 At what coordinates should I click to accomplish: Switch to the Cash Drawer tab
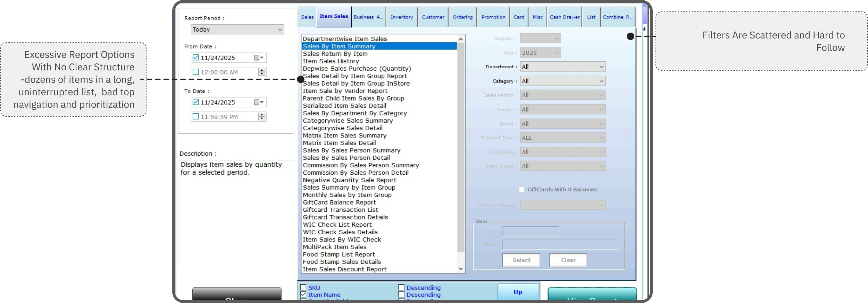(x=565, y=17)
